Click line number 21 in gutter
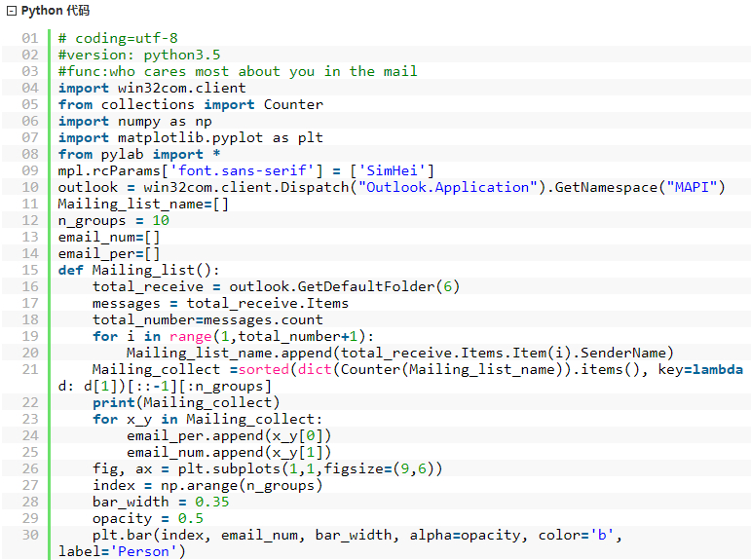This screenshot has height=560, width=751. pos(29,369)
